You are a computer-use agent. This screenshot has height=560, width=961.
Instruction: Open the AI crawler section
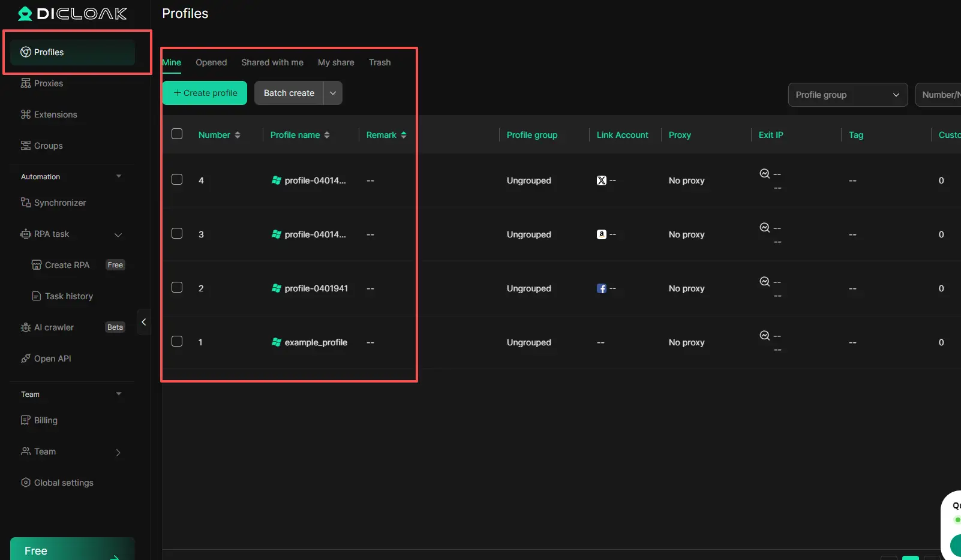(x=53, y=327)
